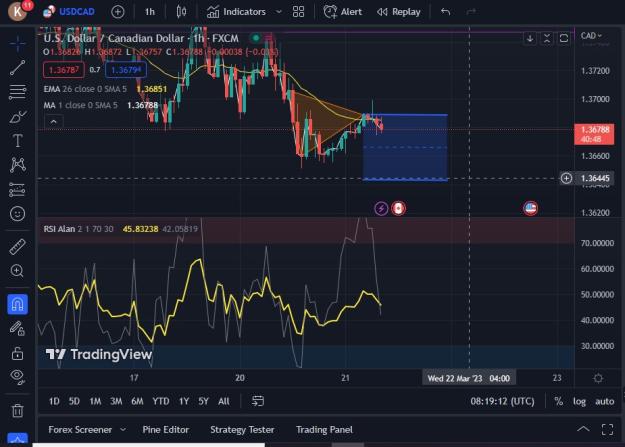Change the 1h timeframe interval
Screen dimensions: 625x447
tap(150, 12)
